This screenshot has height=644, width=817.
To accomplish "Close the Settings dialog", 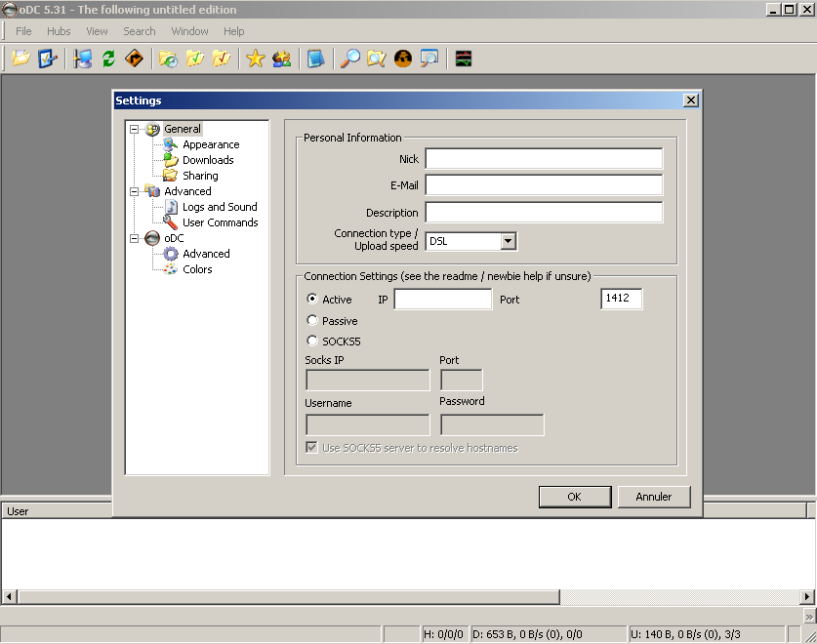I will 690,101.
